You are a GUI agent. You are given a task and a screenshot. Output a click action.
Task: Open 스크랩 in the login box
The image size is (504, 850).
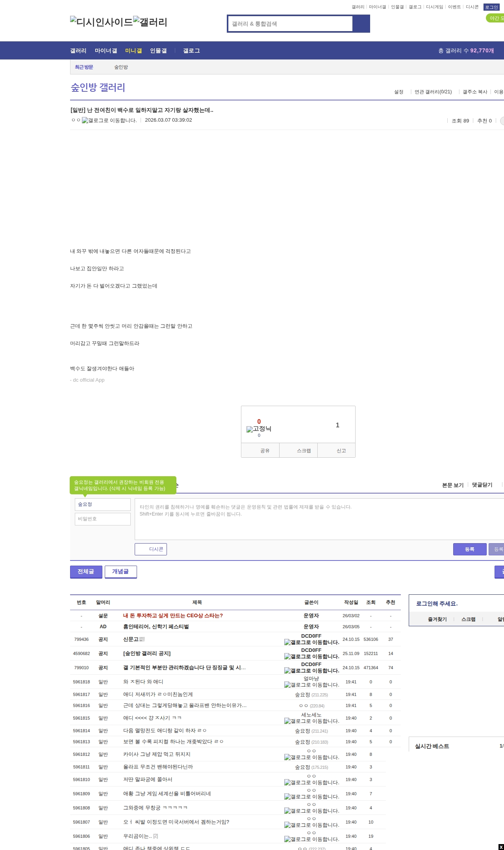[469, 619]
